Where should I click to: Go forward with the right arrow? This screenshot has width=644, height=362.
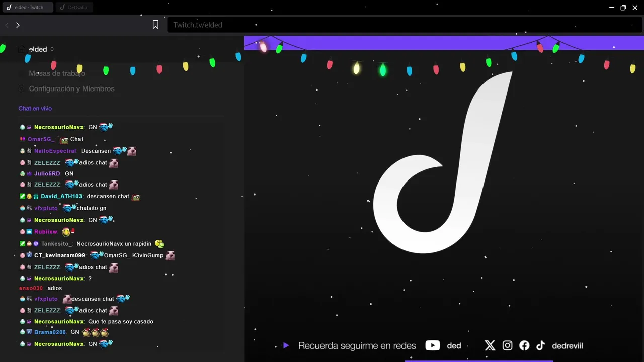(x=18, y=25)
